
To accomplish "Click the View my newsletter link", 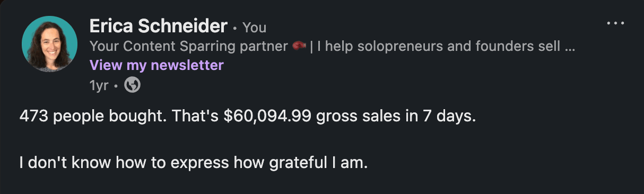I will coord(156,65).
